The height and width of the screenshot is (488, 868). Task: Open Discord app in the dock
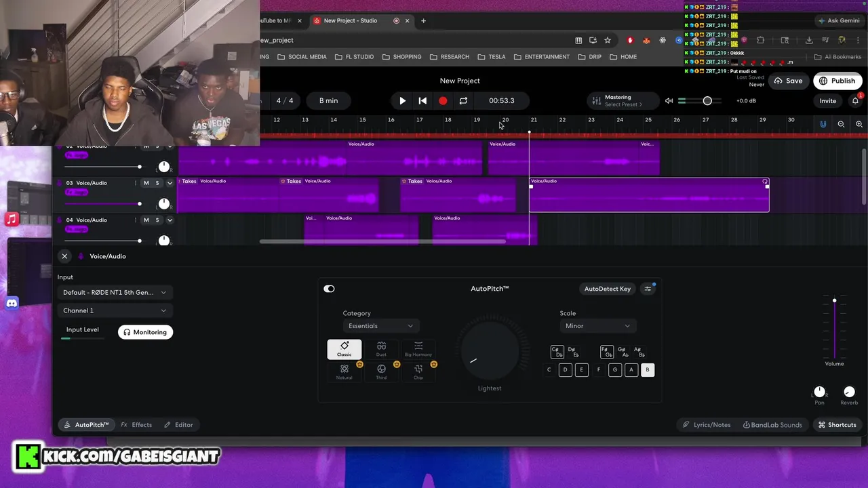pyautogui.click(x=12, y=303)
